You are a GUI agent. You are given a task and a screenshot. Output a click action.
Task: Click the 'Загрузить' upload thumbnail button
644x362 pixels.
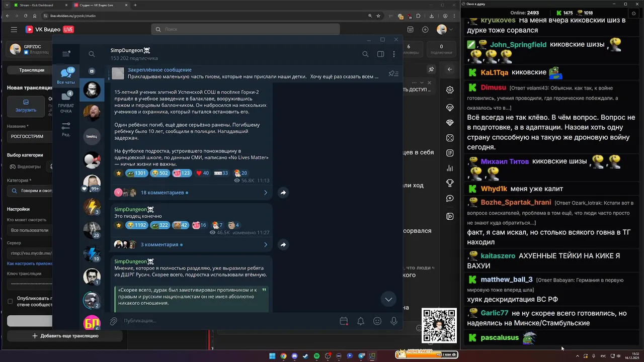(x=26, y=106)
